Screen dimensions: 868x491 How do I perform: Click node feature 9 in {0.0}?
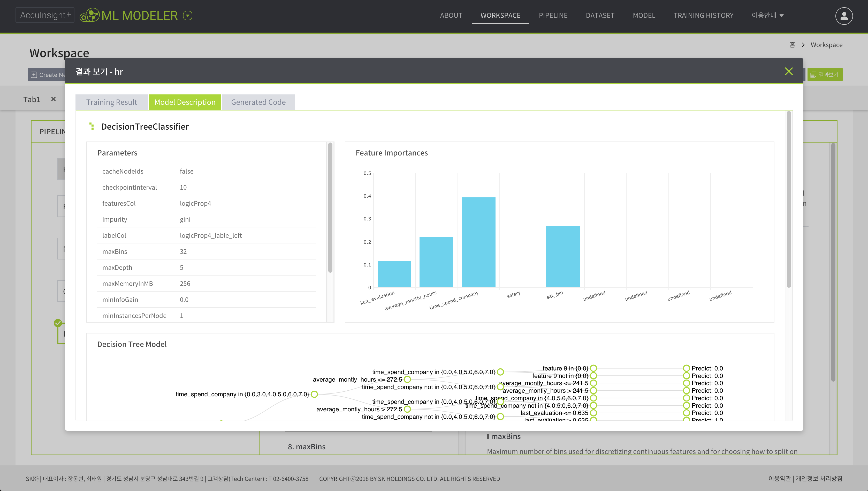(593, 368)
